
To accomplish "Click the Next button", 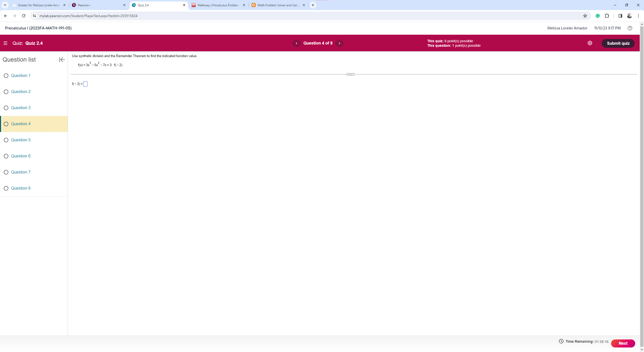I will coord(623,343).
